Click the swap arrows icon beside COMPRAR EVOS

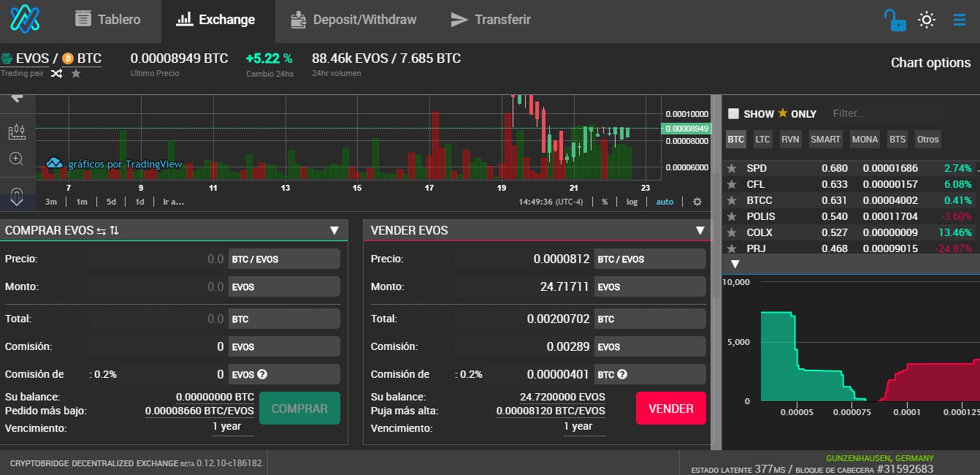pyautogui.click(x=101, y=230)
